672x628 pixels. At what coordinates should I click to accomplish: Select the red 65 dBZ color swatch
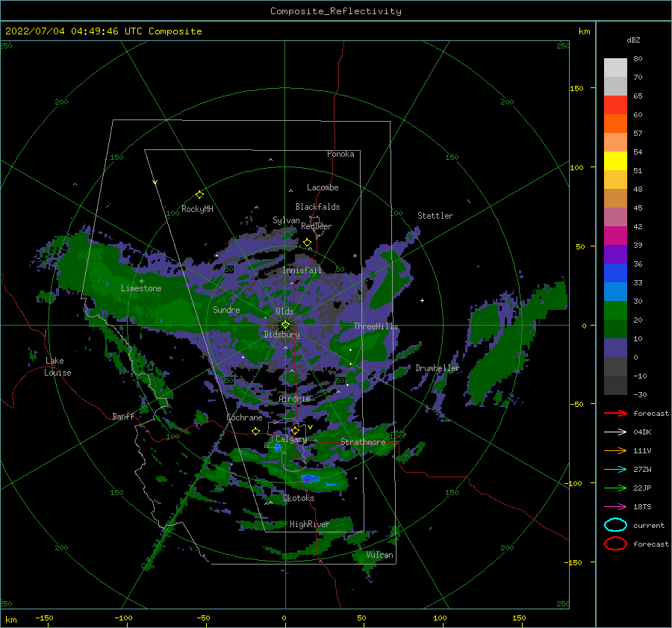[615, 105]
